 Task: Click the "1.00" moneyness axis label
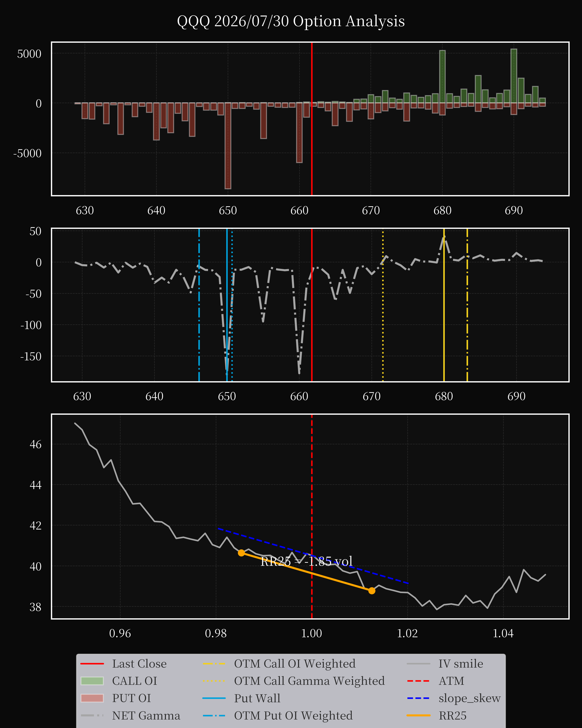[x=312, y=633]
